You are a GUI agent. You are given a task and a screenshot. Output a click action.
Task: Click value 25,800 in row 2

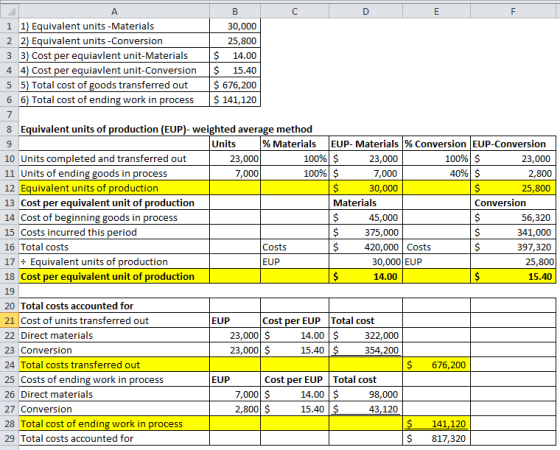coord(235,41)
